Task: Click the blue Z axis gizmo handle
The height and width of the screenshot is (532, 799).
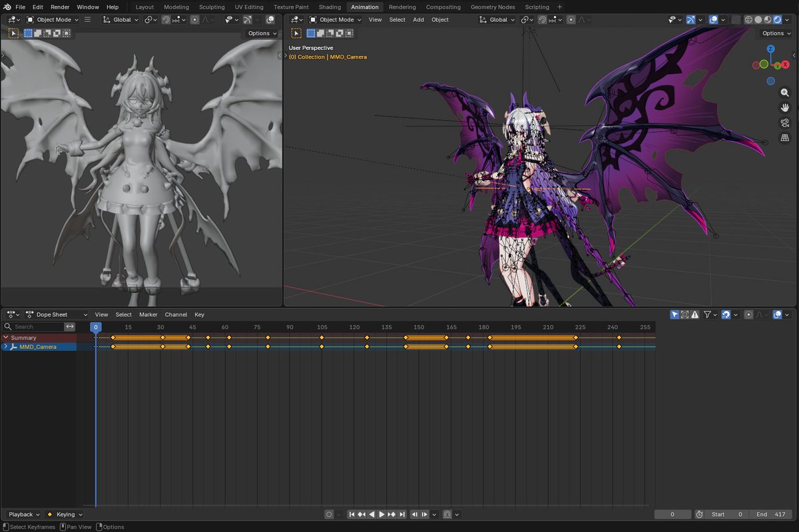Action: coord(770,49)
